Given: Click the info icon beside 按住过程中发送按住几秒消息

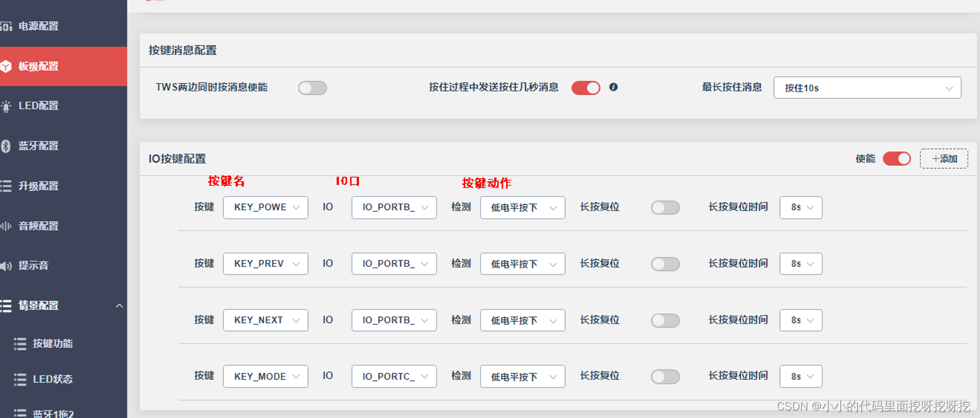Looking at the screenshot, I should (614, 87).
